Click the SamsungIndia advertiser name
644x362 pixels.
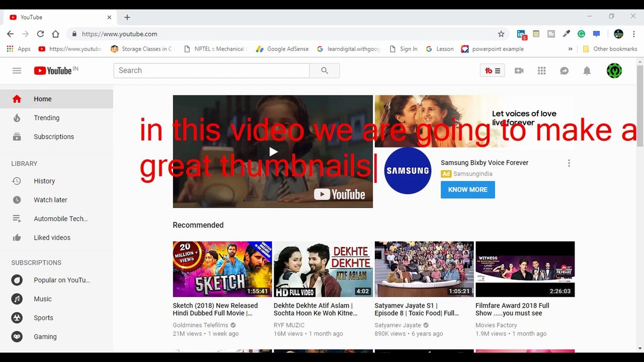tap(472, 174)
